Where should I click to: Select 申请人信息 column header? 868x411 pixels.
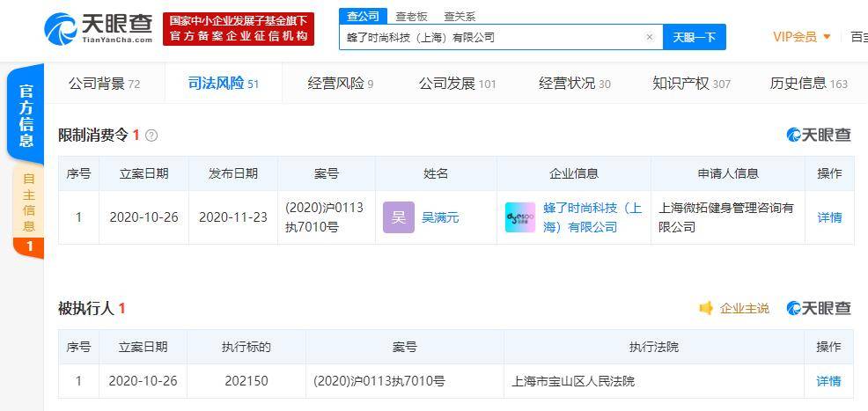click(727, 173)
